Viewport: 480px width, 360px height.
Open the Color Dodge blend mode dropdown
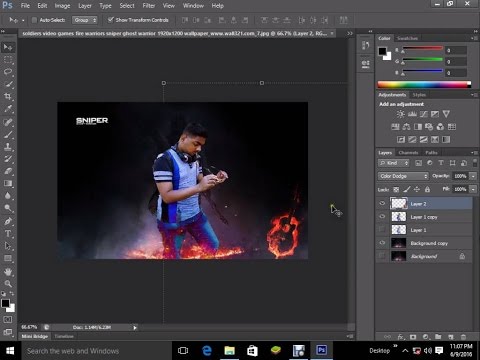pyautogui.click(x=403, y=176)
